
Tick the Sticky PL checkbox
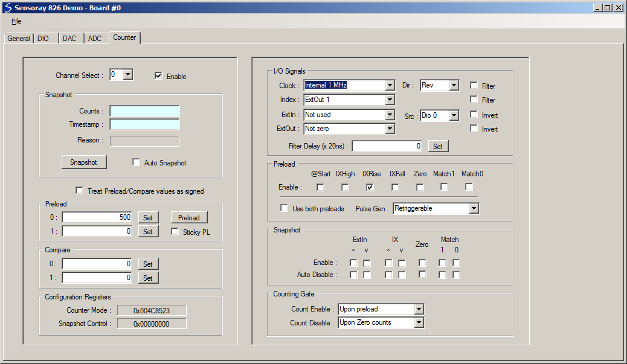[x=175, y=231]
